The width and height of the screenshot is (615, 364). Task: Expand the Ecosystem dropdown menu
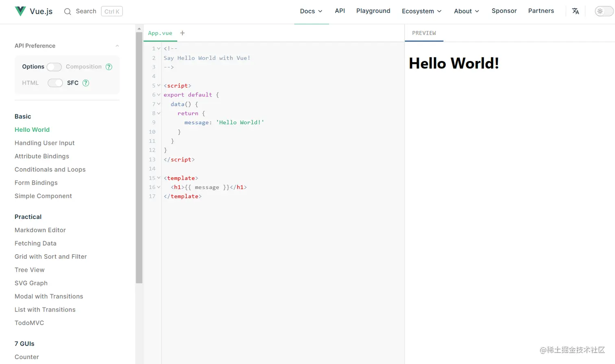(422, 11)
